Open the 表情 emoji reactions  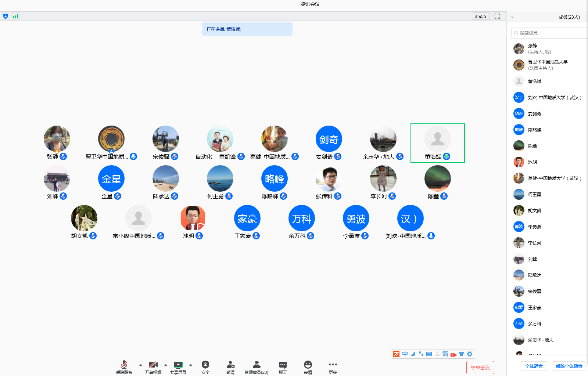click(x=308, y=367)
